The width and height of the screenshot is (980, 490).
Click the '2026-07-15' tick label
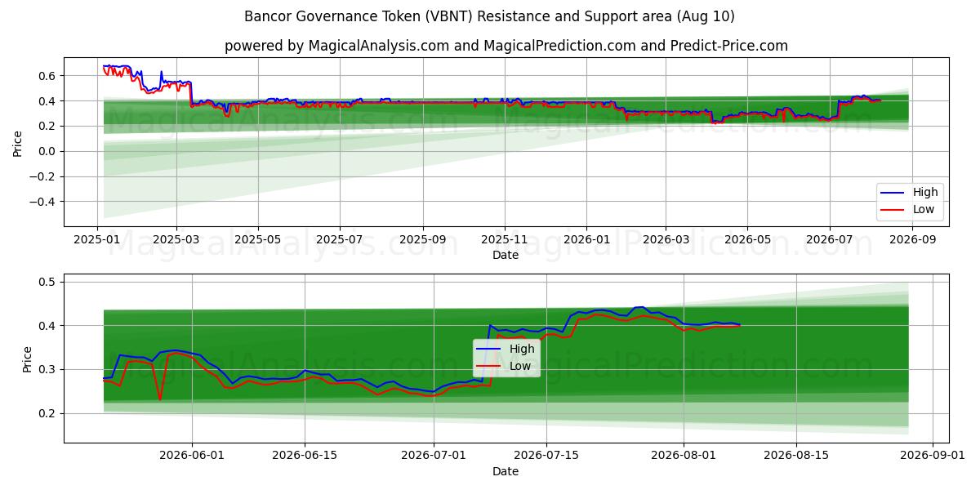[x=546, y=456]
